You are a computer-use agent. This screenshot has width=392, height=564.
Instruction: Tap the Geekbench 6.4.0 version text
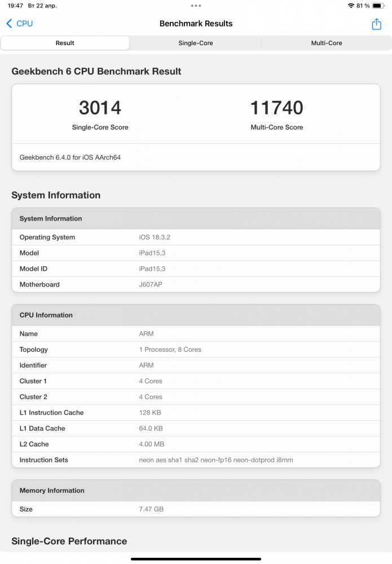(x=70, y=157)
